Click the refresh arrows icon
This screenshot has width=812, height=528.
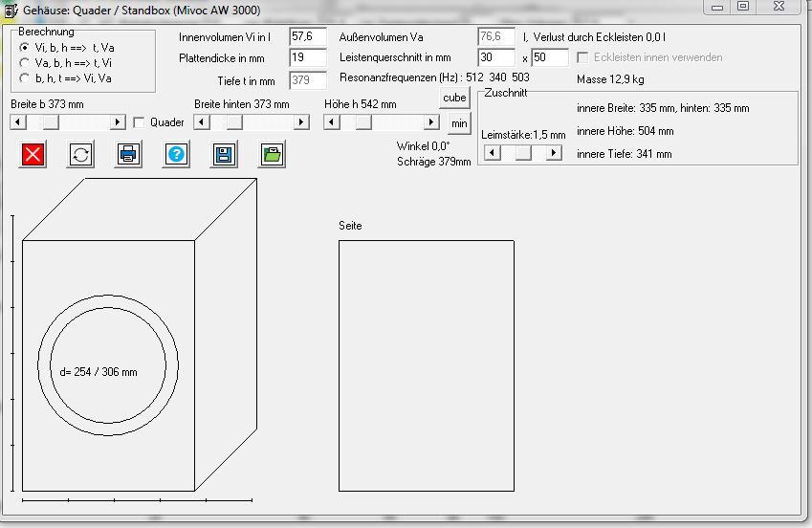(80, 154)
